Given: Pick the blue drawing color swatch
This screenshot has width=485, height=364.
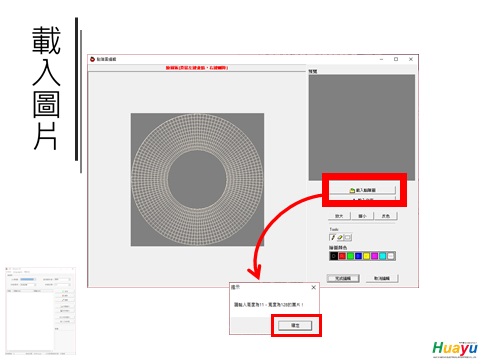Looking at the screenshot, I should pos(358,256).
